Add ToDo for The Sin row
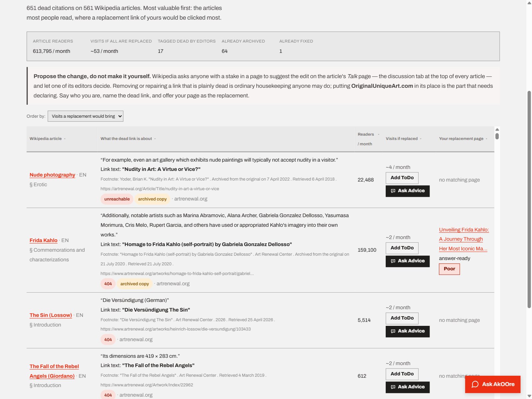The image size is (532, 399). click(402, 318)
